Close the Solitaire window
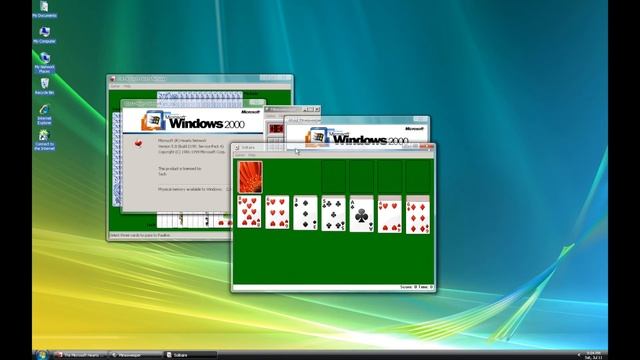The image size is (640, 360). (427, 147)
